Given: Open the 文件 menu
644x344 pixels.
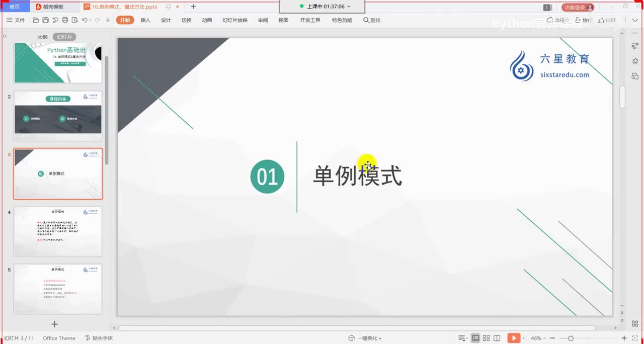Looking at the screenshot, I should pyautogui.click(x=15, y=20).
